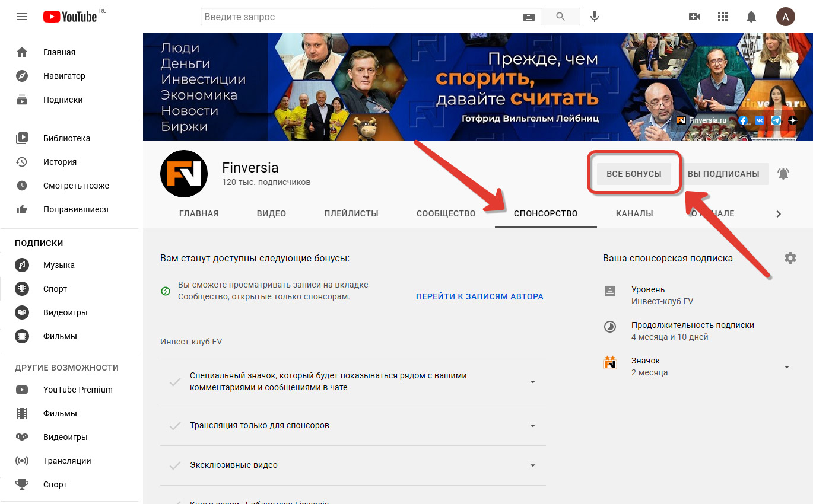Click the search magnifier button
Viewport: 813px width, 504px height.
click(x=560, y=17)
